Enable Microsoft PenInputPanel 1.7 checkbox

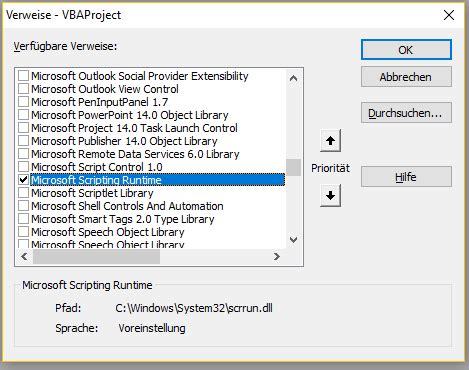click(x=23, y=102)
